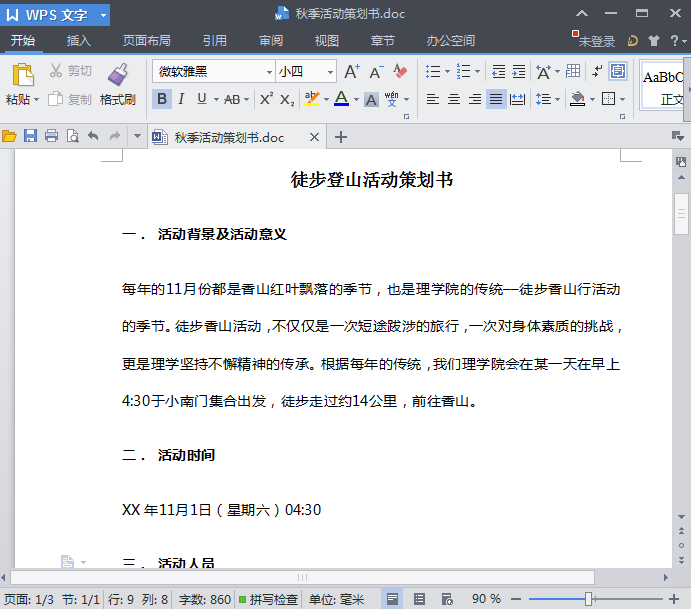Image resolution: width=691 pixels, height=609 pixels.
Task: Open the folder icon in quick access bar
Action: click(x=9, y=136)
